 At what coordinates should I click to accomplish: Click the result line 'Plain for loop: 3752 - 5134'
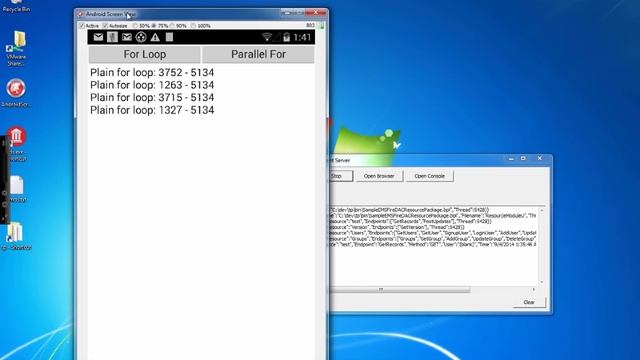coord(152,72)
